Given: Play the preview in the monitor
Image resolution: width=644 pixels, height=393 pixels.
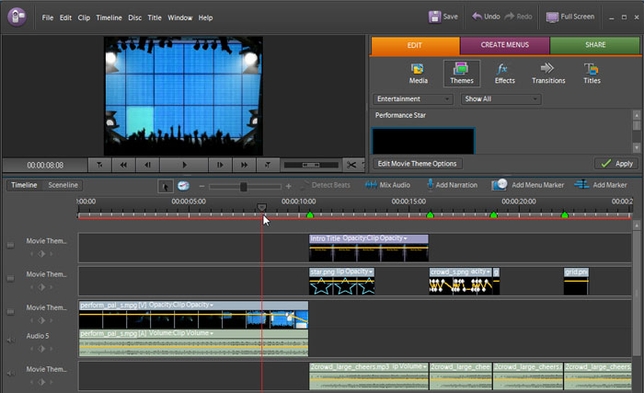Looking at the screenshot, I should [184, 165].
